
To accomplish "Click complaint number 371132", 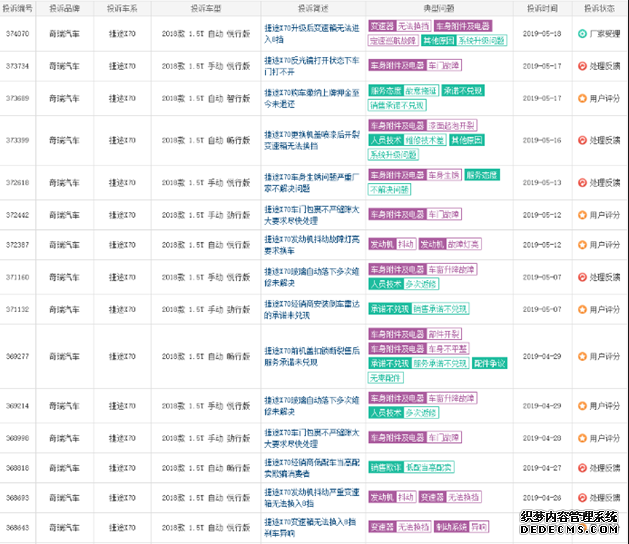I will pyautogui.click(x=18, y=309).
